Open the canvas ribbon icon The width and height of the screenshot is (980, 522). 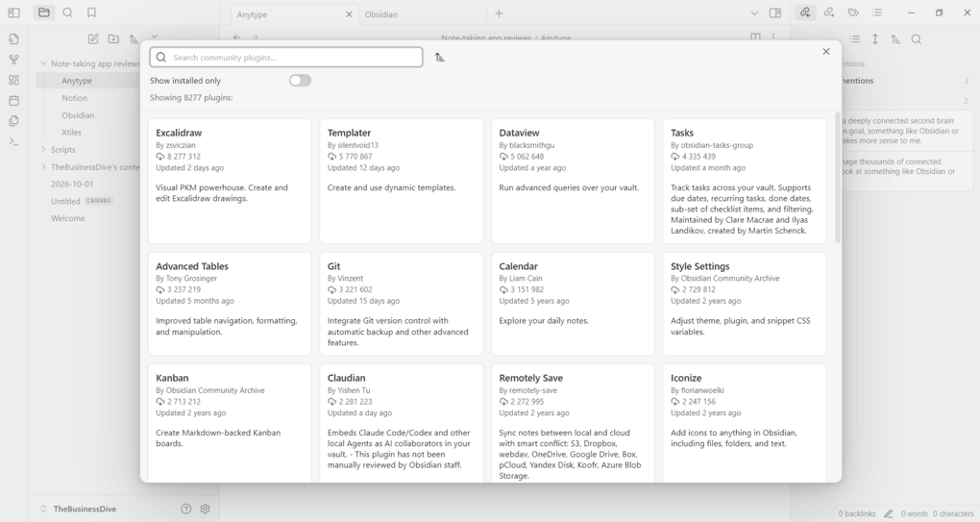13,80
